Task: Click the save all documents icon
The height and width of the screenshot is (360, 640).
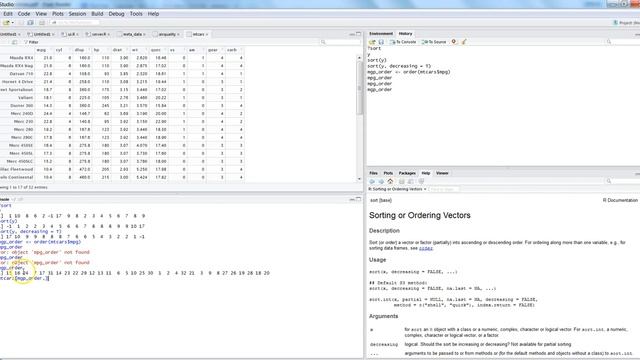Action: (31, 23)
